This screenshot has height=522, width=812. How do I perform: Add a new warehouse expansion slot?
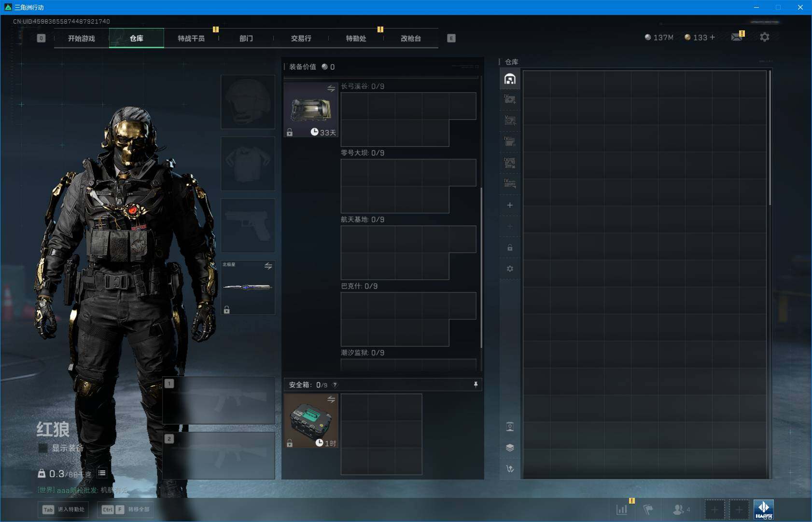(x=510, y=205)
